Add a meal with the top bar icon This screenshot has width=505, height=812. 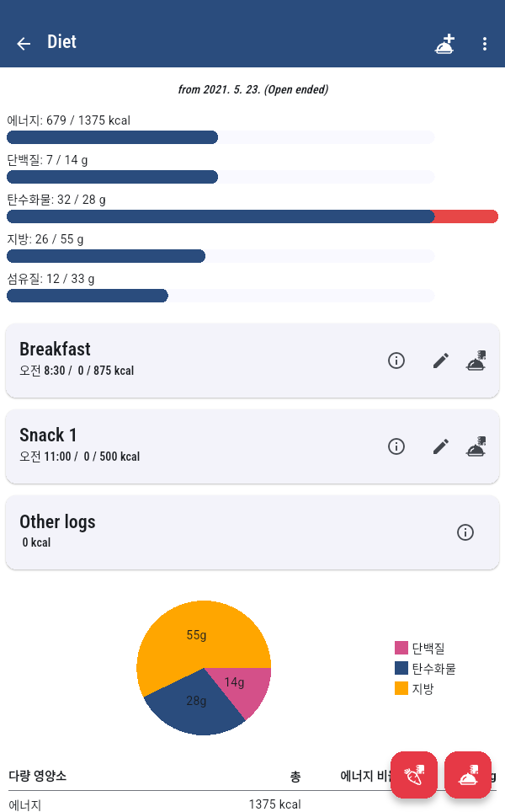pos(444,44)
